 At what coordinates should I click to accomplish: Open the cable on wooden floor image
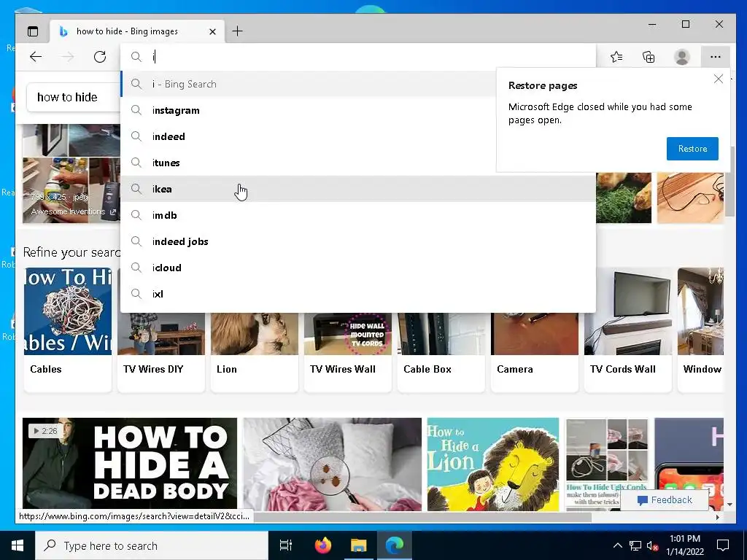pos(690,197)
